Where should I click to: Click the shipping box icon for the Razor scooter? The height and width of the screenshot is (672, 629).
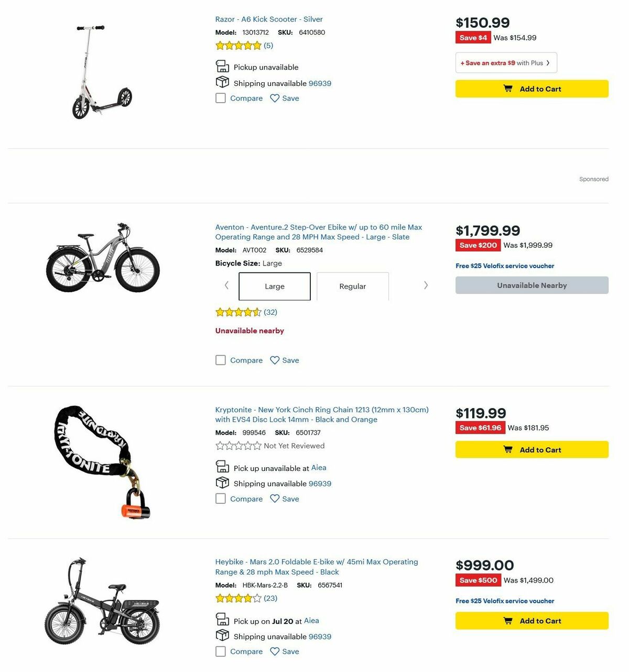coord(222,82)
